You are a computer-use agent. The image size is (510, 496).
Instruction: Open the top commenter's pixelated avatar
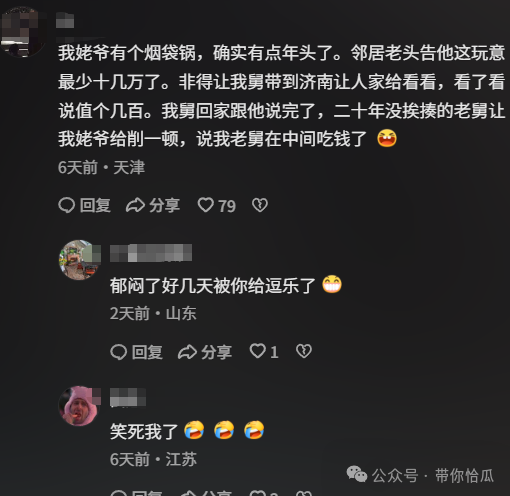tap(23, 32)
